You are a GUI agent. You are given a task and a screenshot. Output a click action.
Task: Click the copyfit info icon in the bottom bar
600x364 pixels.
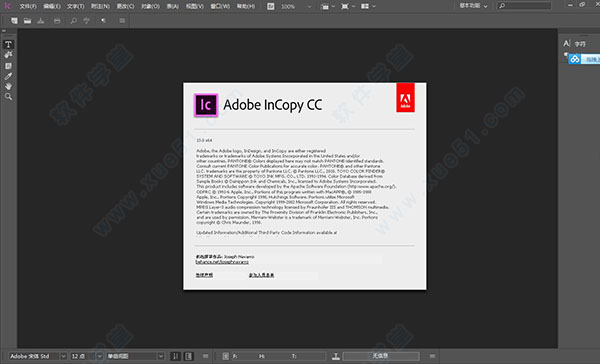coord(225,356)
